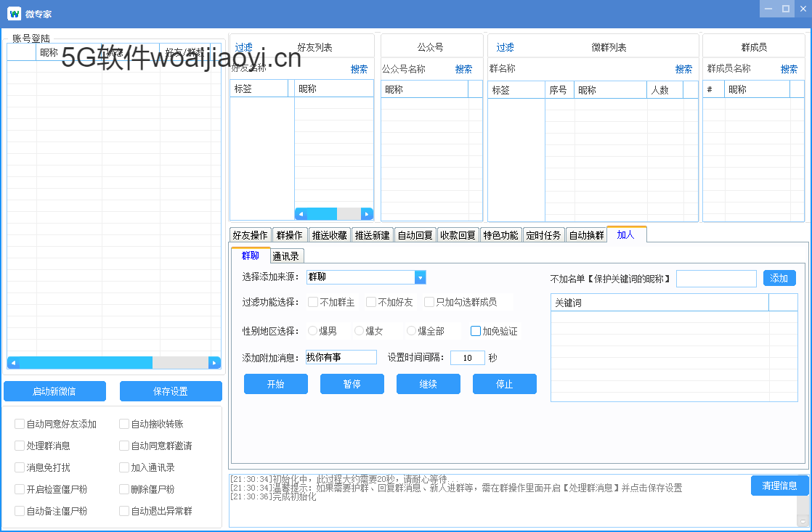Click 不加名单 keyword input field

point(717,279)
